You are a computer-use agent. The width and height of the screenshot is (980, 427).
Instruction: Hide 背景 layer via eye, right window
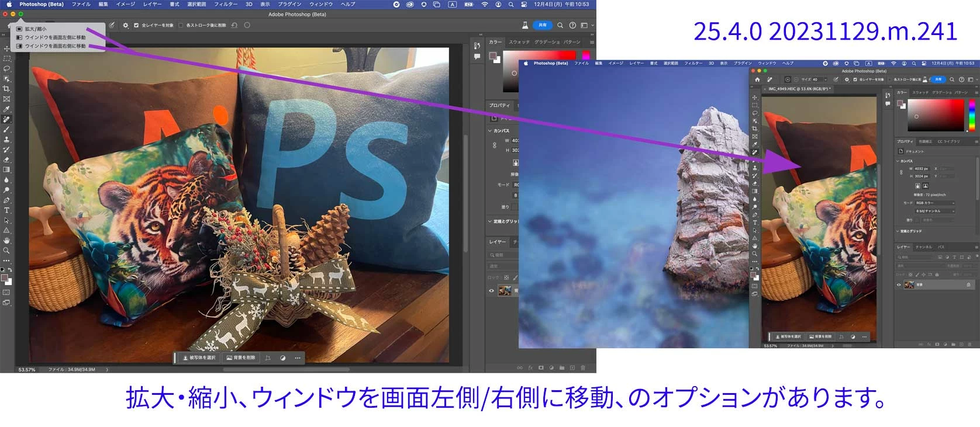[x=899, y=285]
